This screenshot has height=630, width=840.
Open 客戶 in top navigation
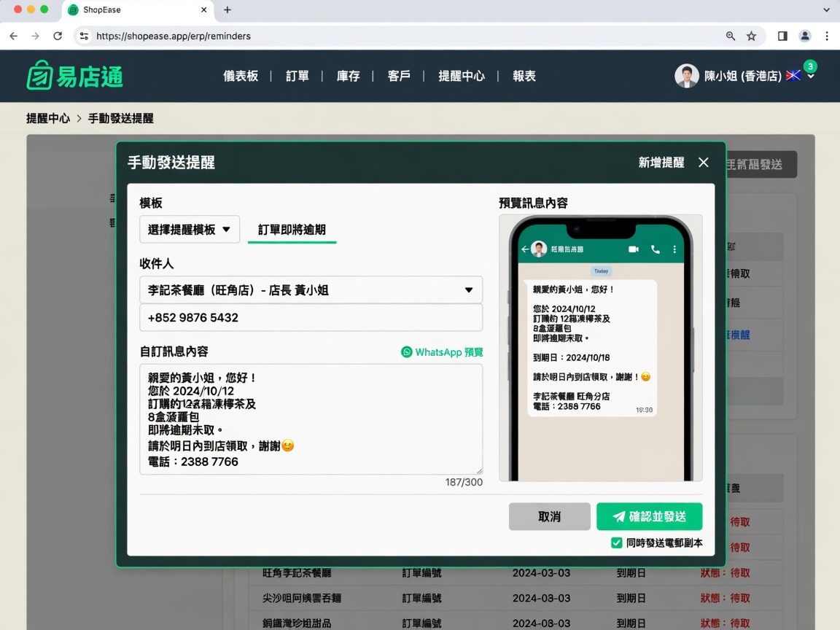[x=399, y=76]
